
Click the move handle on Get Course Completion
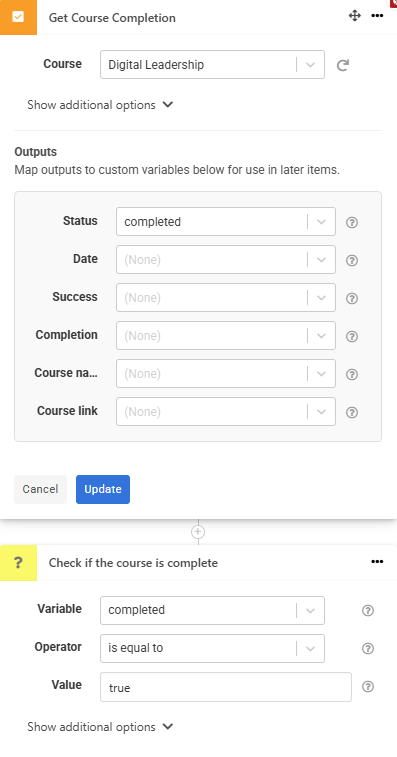354,16
